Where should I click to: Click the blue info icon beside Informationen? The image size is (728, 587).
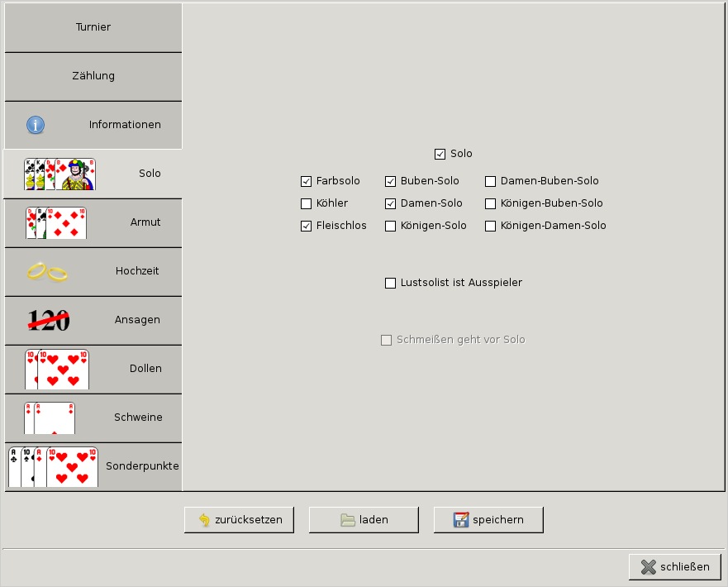pyautogui.click(x=36, y=125)
